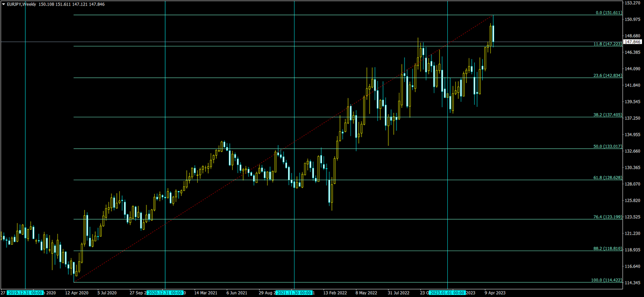
Task: Select the 76.4 (123.199) Fibonacci level label
Action: pyautogui.click(x=608, y=217)
